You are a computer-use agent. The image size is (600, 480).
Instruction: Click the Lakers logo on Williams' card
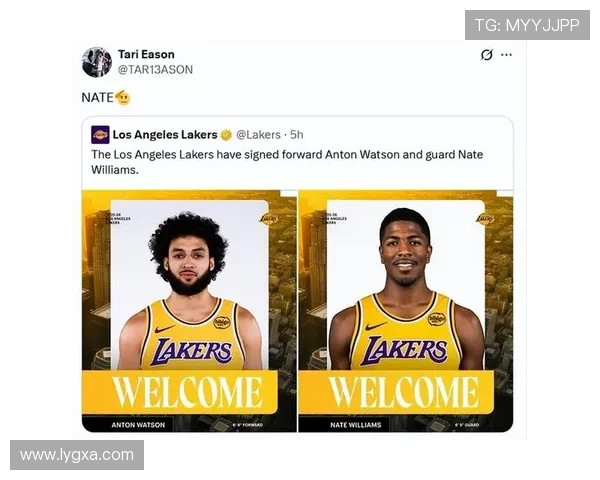click(485, 219)
